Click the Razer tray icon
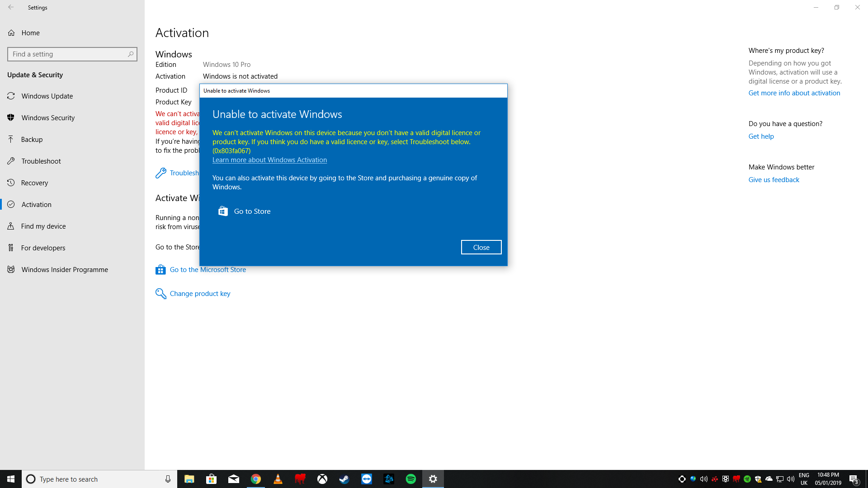 point(747,479)
